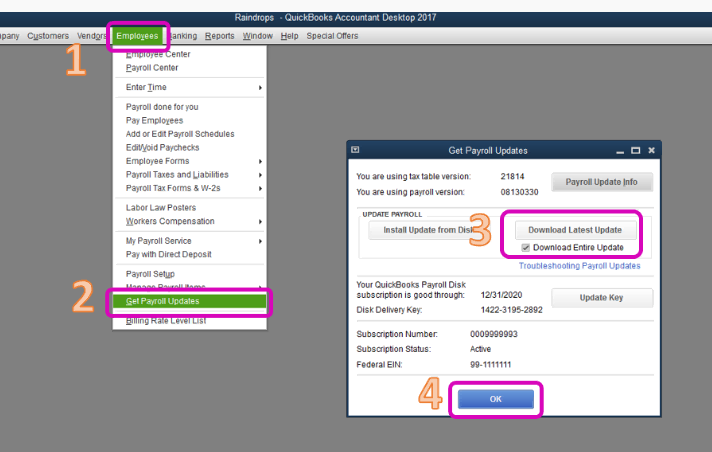The width and height of the screenshot is (712, 452).
Task: Open the Help menu
Action: (x=289, y=36)
